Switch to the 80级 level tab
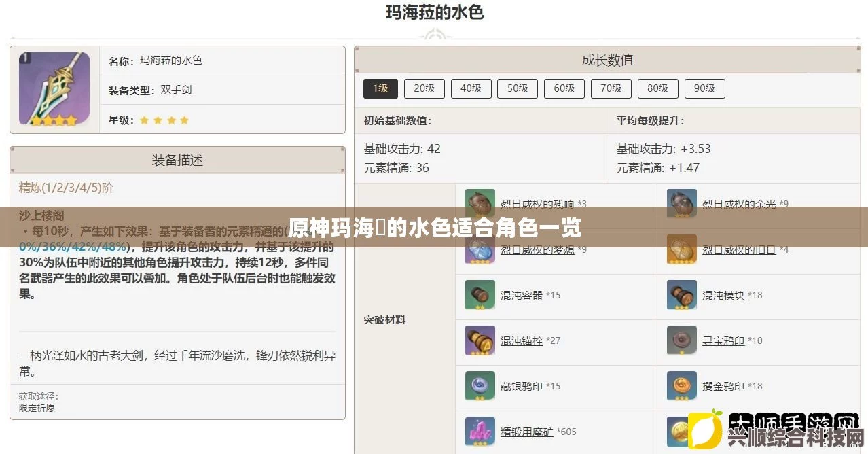The width and height of the screenshot is (868, 454). point(658,88)
